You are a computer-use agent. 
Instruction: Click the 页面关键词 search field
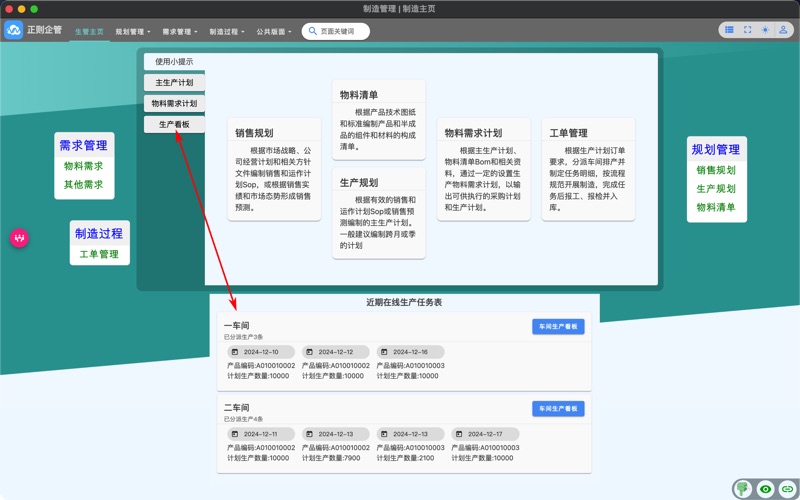coord(340,31)
